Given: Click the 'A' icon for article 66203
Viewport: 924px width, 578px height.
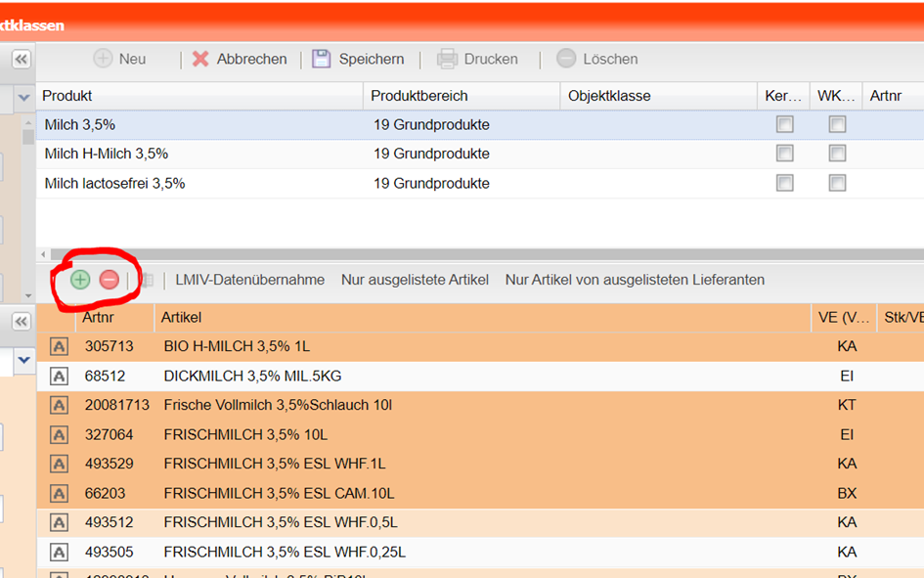Looking at the screenshot, I should [x=59, y=493].
